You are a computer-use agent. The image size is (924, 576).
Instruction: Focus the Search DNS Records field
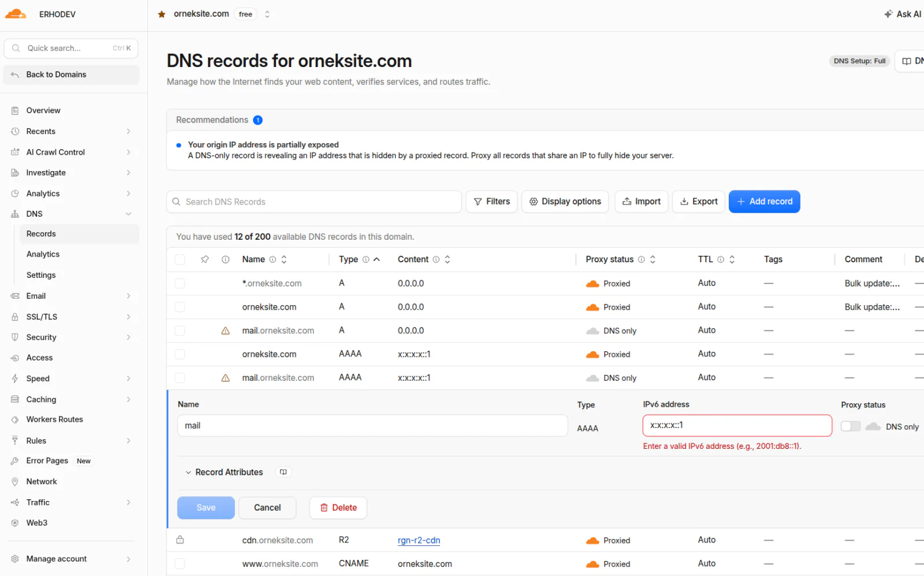pyautogui.click(x=314, y=202)
